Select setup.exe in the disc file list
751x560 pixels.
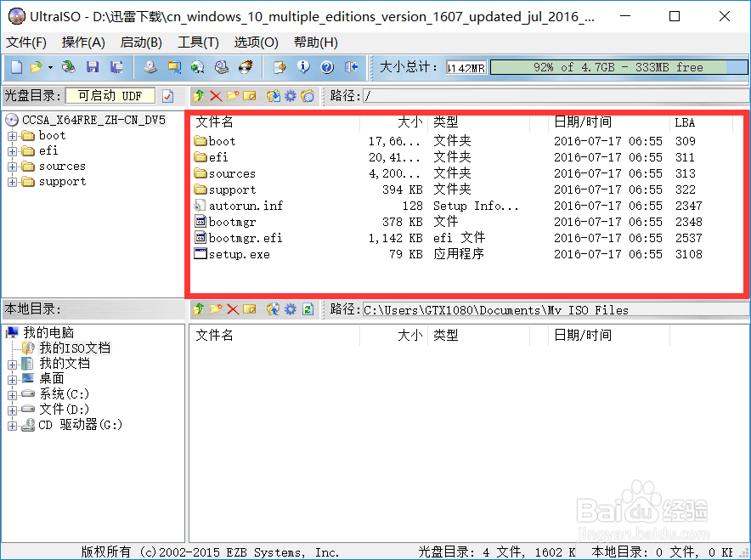click(239, 254)
